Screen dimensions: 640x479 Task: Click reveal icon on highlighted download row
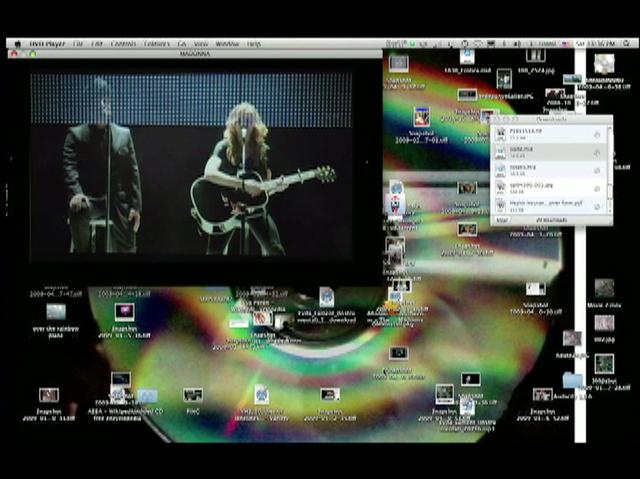pyautogui.click(x=597, y=153)
